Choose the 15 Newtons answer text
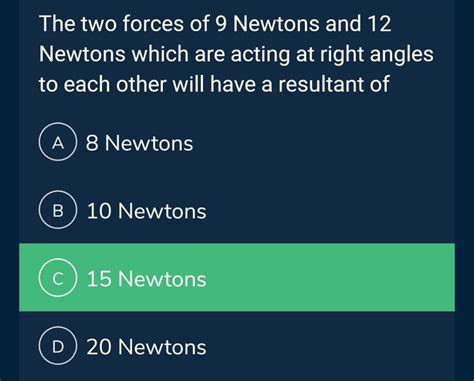The image size is (474, 381). pos(146,279)
